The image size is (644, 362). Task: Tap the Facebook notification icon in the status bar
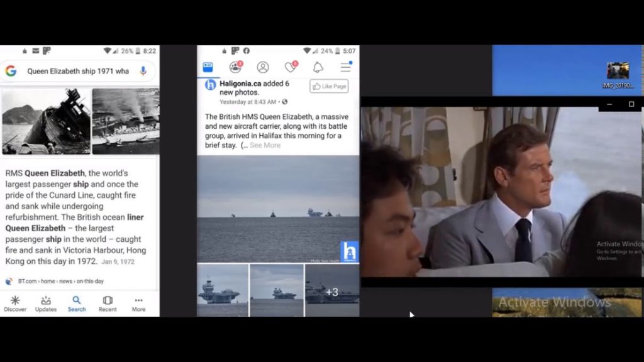(247, 51)
